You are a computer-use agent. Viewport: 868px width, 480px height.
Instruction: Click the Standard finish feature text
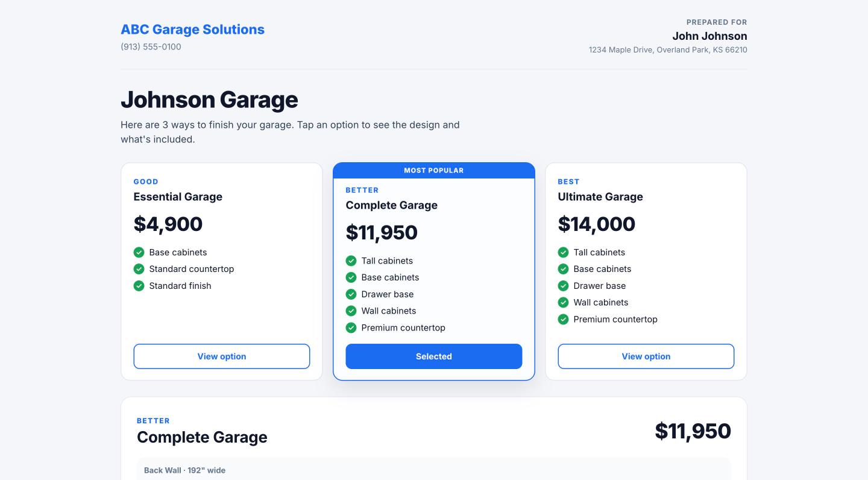point(180,286)
